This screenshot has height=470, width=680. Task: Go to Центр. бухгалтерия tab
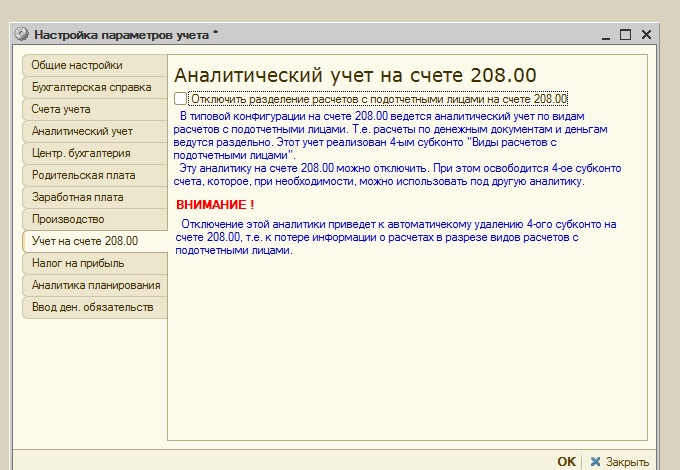point(95,153)
